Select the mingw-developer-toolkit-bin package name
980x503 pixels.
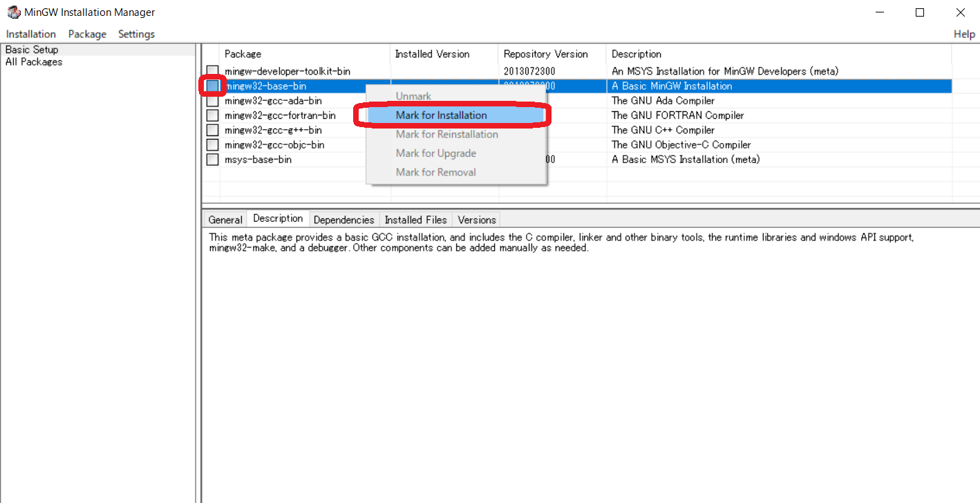(288, 71)
